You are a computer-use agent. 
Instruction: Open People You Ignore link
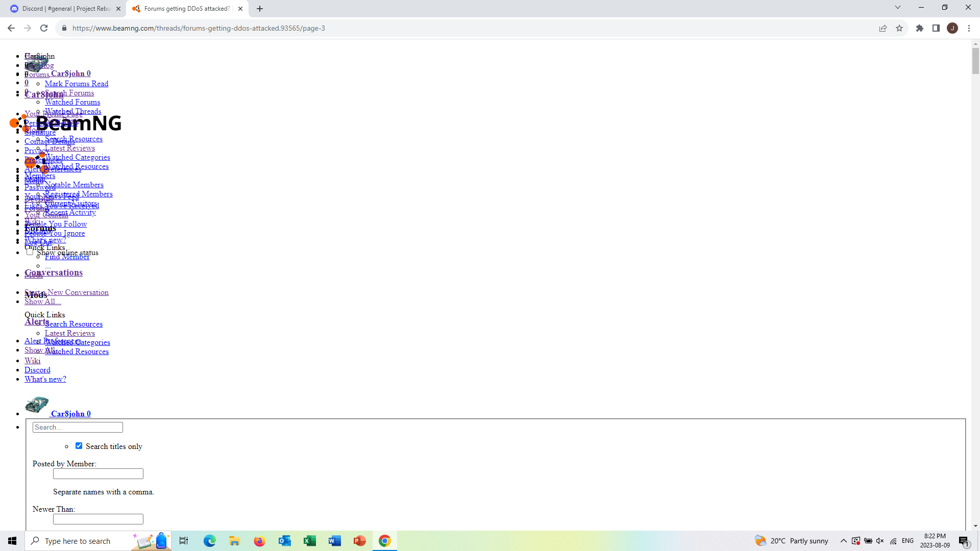pyautogui.click(x=55, y=233)
